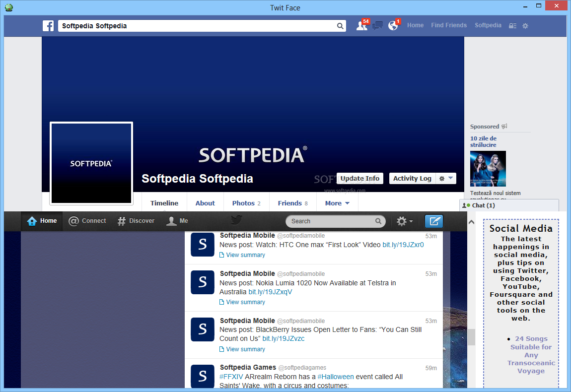Click the Me person icon
The height and width of the screenshot is (392, 571).
pos(171,221)
